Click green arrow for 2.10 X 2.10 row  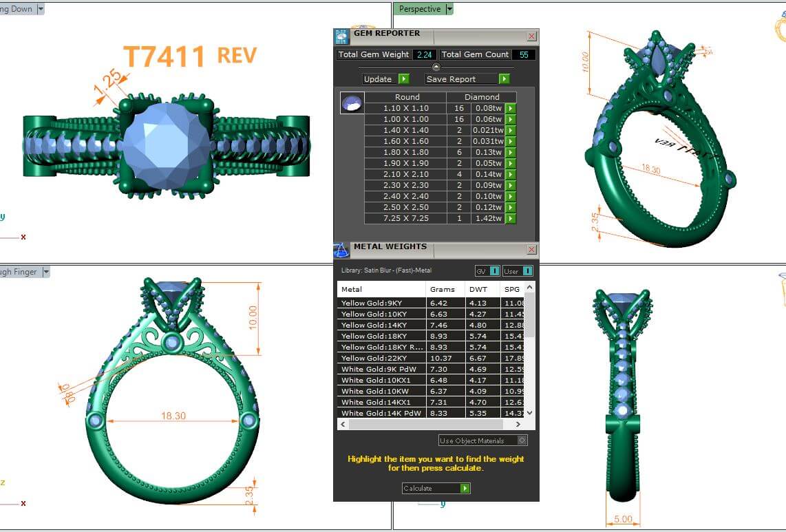tap(511, 174)
